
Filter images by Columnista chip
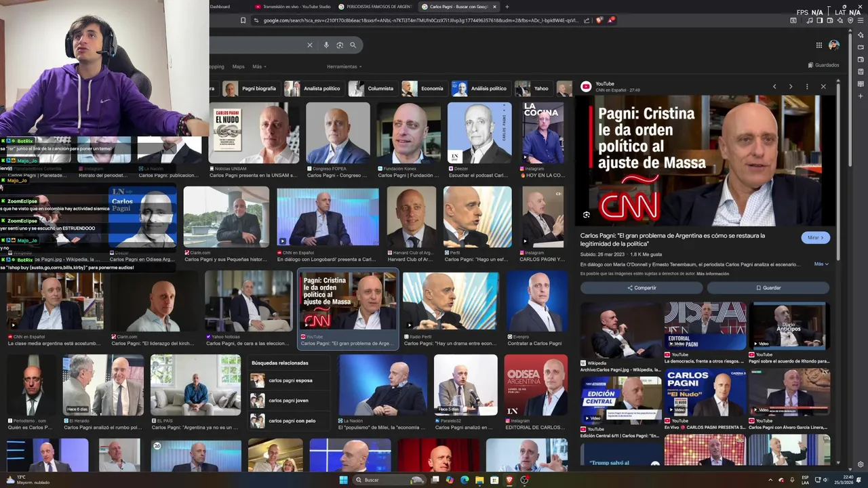[x=372, y=89]
